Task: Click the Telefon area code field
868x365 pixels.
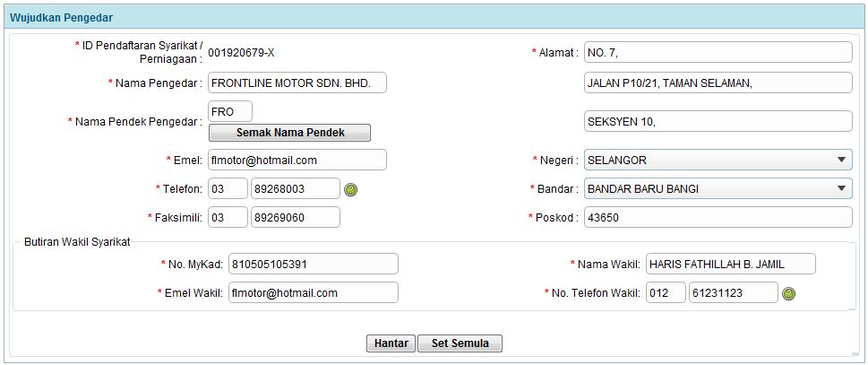Action: click(228, 189)
